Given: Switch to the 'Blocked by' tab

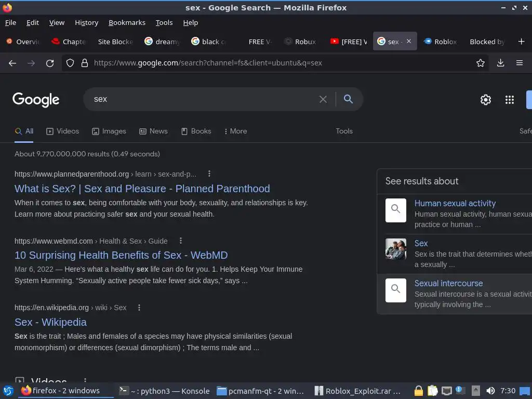Looking at the screenshot, I should click(x=487, y=42).
